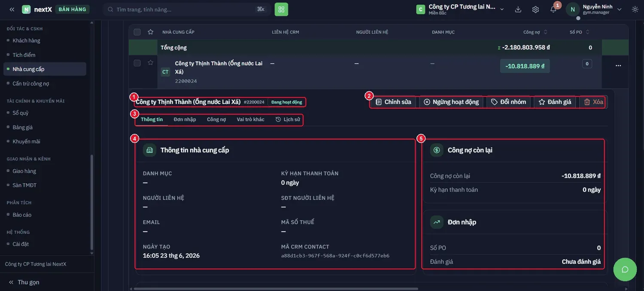This screenshot has width=644, height=291.
Task: Click the Công ty CP Tương lai NextX sidebar footer
Action: click(36, 264)
